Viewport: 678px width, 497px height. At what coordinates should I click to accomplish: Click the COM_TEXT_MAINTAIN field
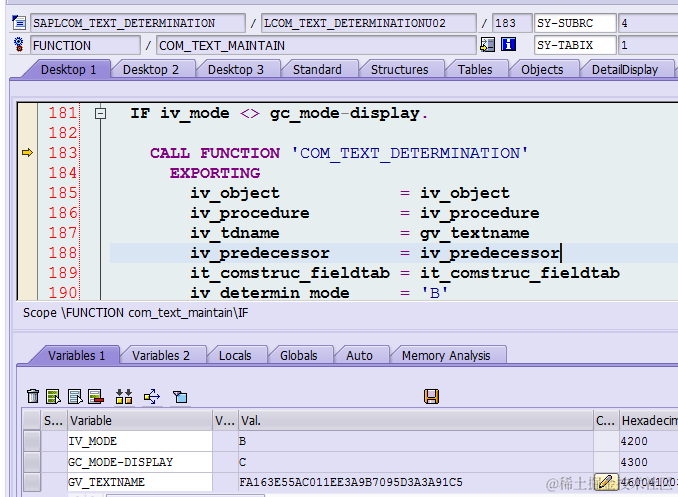tap(316, 45)
